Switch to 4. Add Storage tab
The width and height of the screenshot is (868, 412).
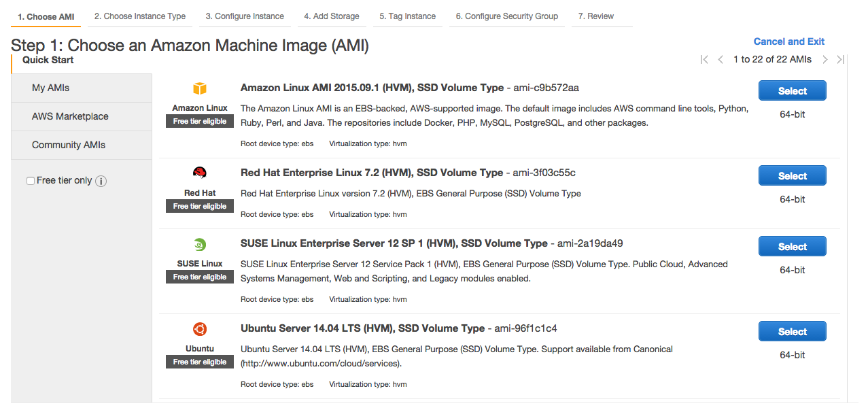tap(332, 16)
